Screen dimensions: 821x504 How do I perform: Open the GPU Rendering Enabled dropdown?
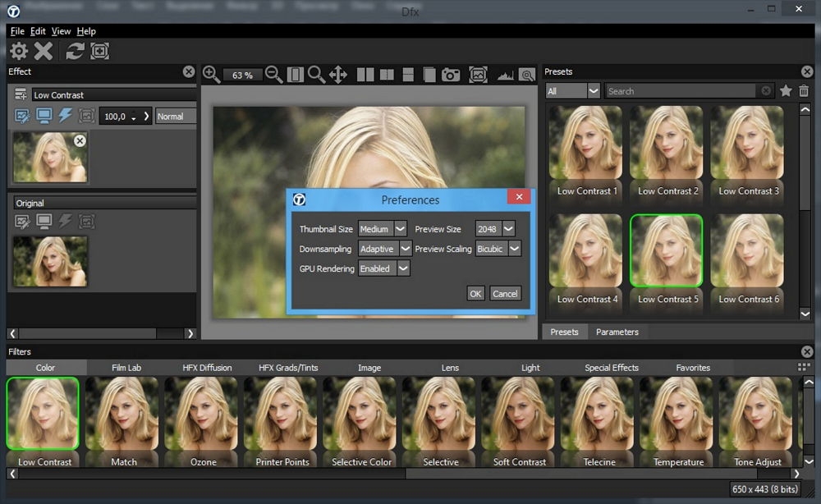(x=383, y=268)
